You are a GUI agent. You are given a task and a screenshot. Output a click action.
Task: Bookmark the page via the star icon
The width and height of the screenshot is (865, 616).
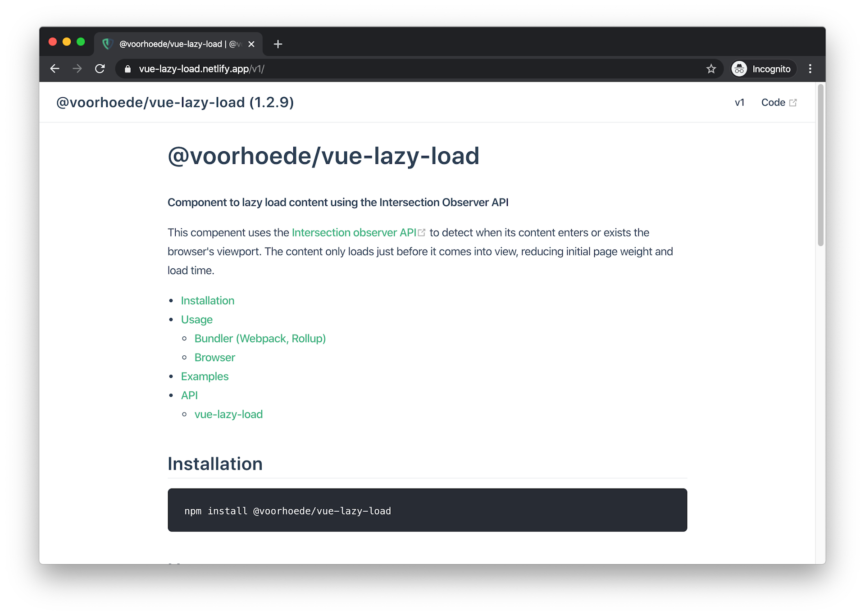711,68
